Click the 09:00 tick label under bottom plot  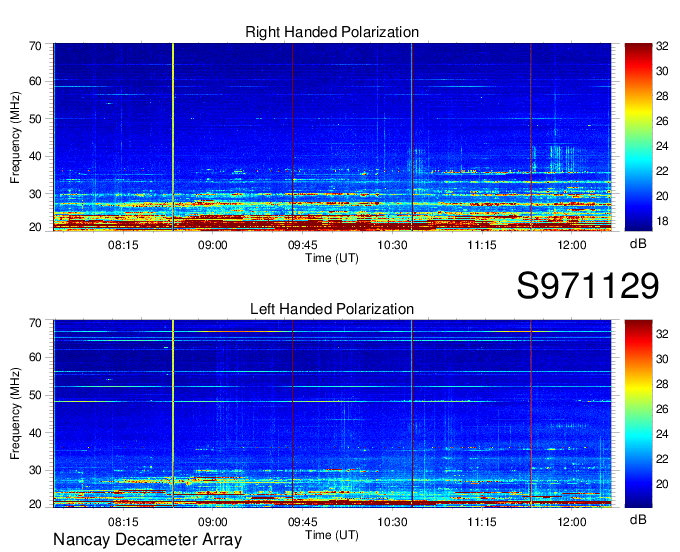point(212,522)
